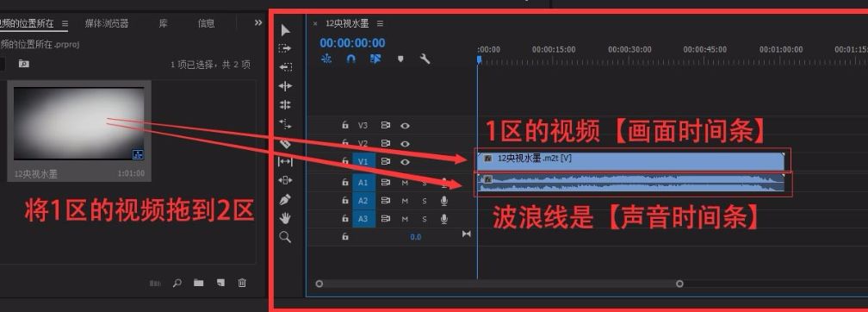This screenshot has width=868, height=312.
Task: Click the automate to sequence icon
Action: pyautogui.click(x=155, y=284)
